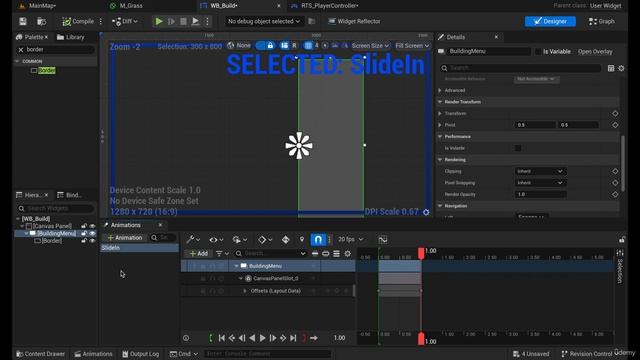This screenshot has height=360, width=640.
Task: Select the SlideIn animation
Action: 140,248
